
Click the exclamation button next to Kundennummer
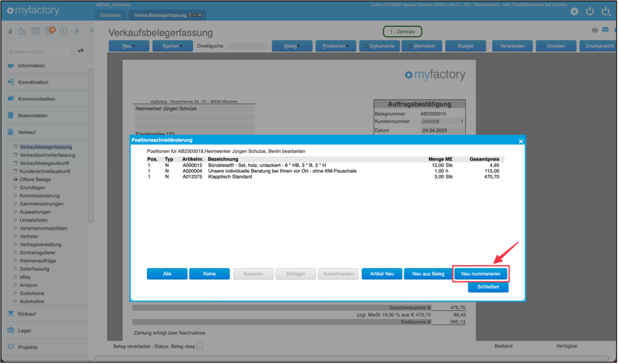[462, 121]
